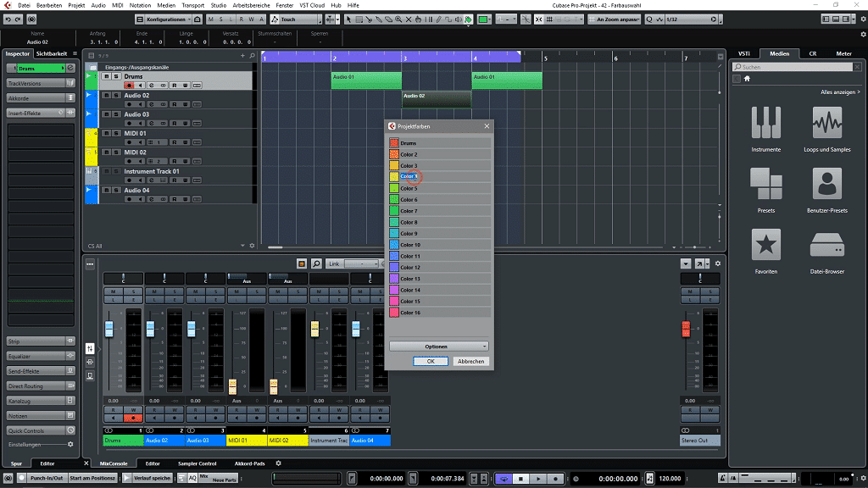
Task: Click the Redo arrow in the toolbar
Action: pos(18,19)
